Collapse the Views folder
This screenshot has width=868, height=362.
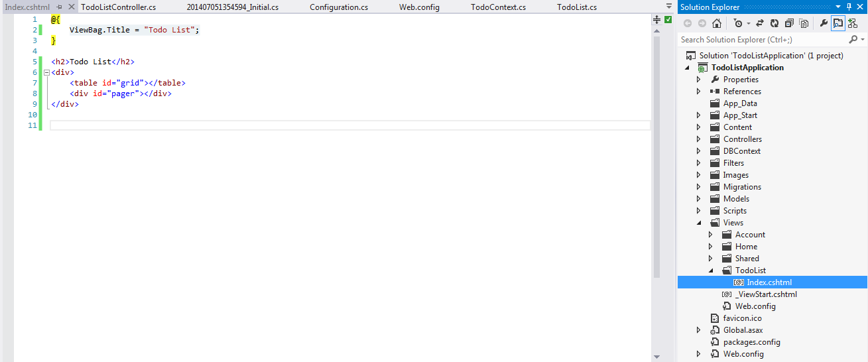tap(699, 223)
